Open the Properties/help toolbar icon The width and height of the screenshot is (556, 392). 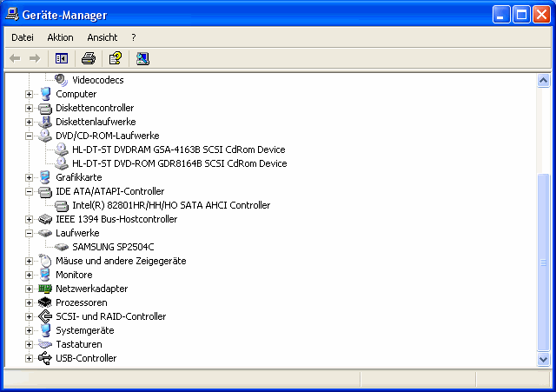[x=116, y=58]
